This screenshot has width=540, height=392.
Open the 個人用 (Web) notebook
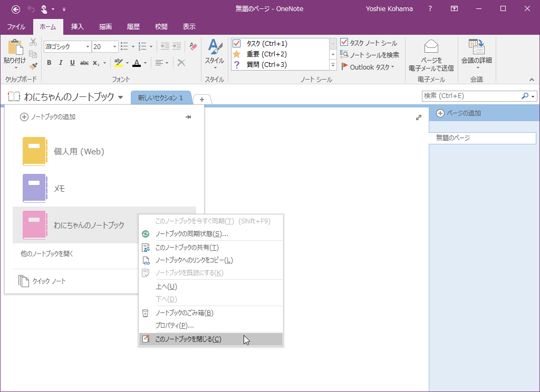pos(104,151)
